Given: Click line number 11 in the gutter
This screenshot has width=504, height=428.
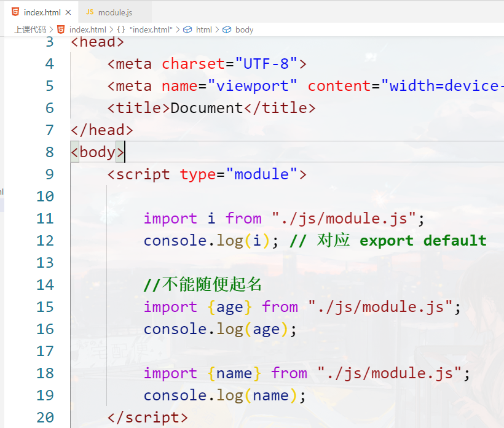Looking at the screenshot, I should [x=45, y=219].
